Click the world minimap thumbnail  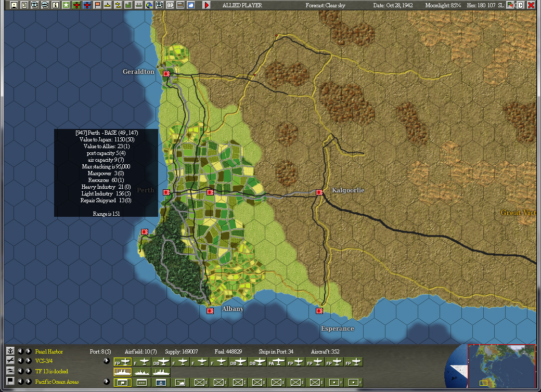501,366
